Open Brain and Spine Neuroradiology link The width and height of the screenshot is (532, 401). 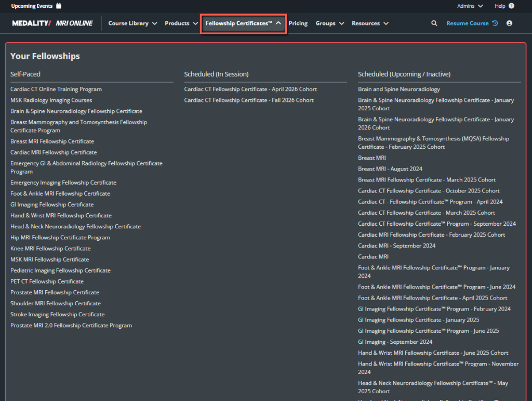(398, 89)
